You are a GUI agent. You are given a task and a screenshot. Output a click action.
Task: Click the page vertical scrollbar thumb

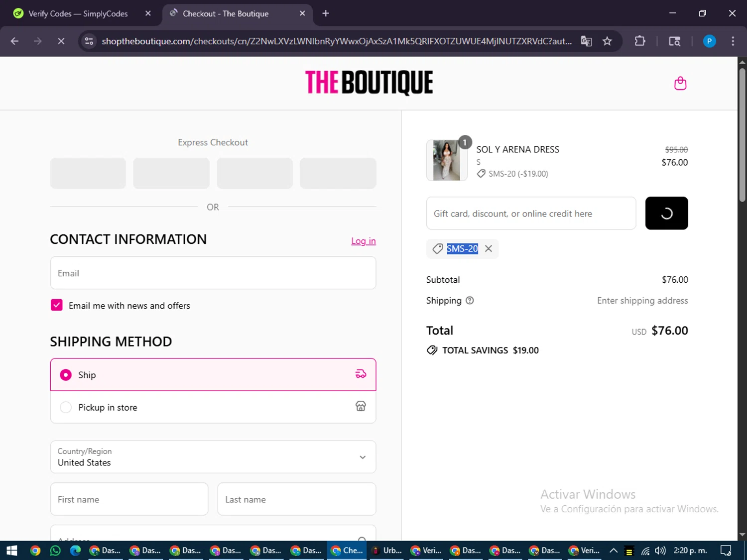click(x=742, y=134)
